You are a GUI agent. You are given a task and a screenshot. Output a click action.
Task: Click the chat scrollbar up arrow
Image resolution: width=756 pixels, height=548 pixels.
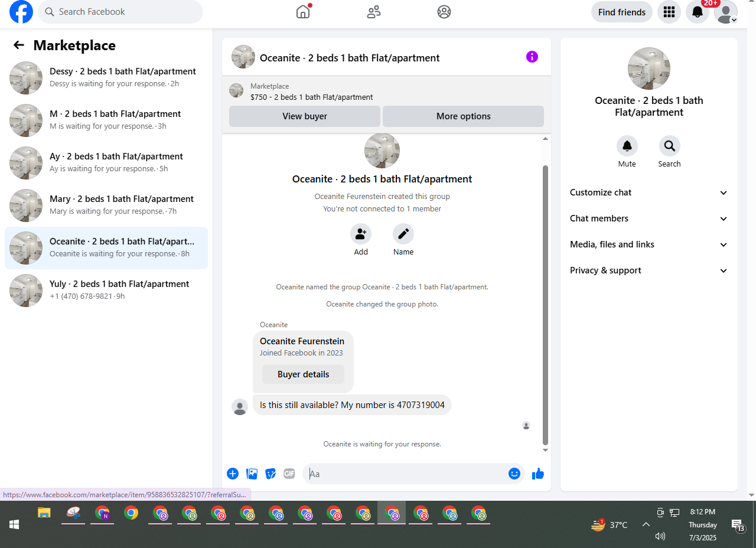point(545,139)
